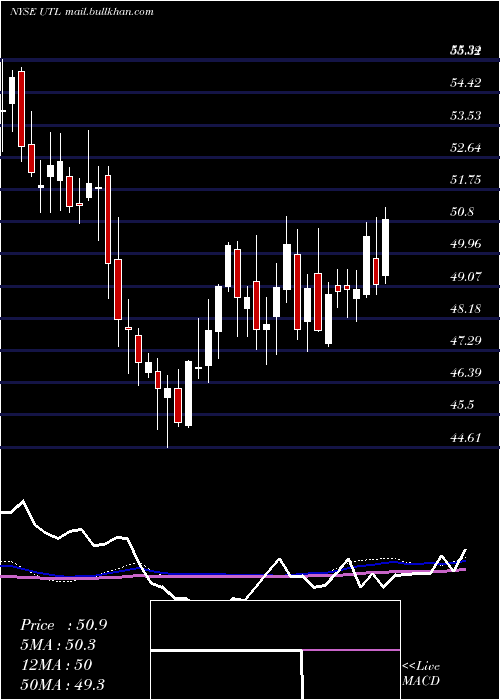Select the 49.96 price axis label

click(x=465, y=244)
